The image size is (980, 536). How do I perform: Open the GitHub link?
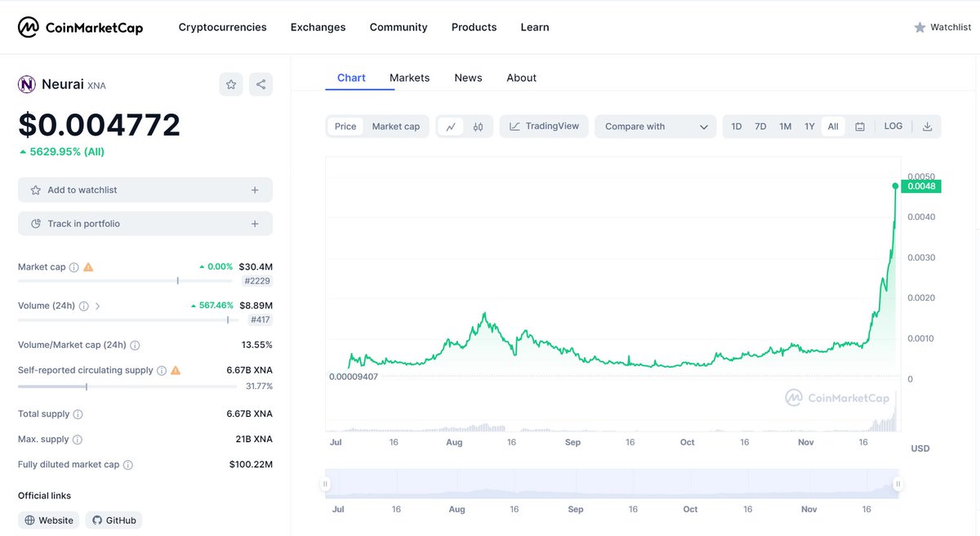point(114,520)
